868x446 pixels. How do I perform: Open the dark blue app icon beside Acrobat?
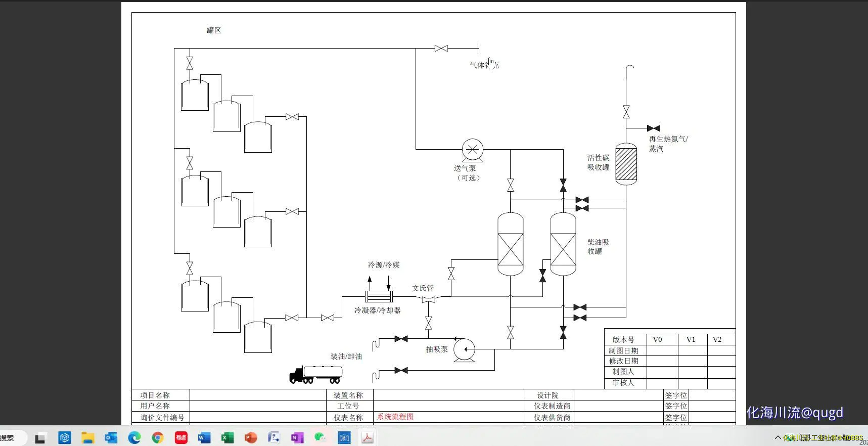[344, 438]
